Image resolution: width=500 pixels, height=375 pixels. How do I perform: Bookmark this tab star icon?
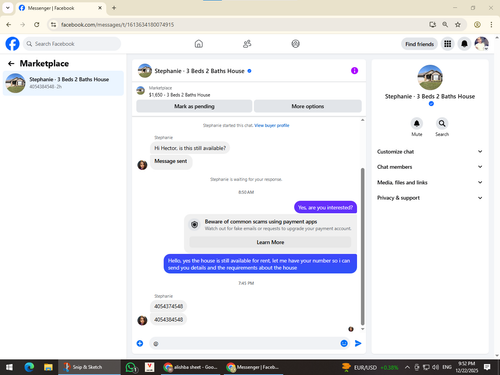point(458,24)
